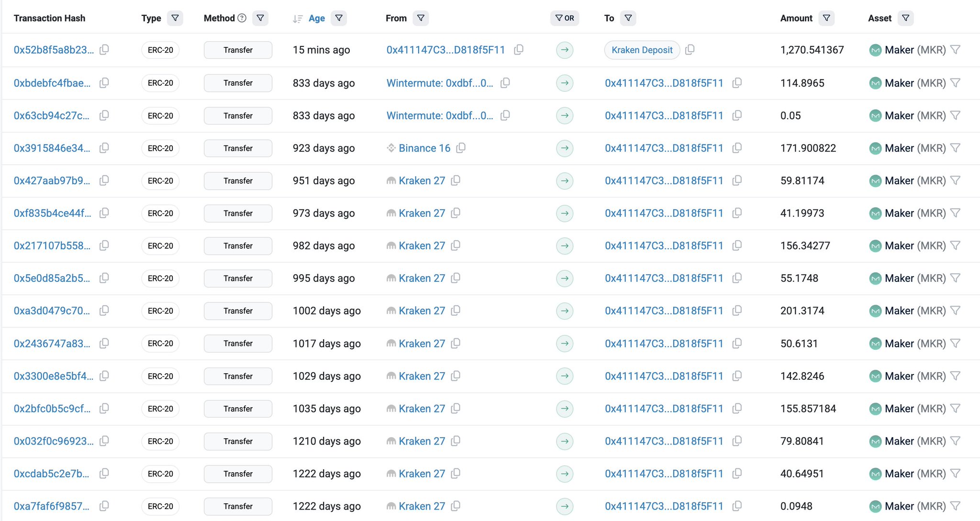Copy the From address 0x411147C3 in first row

click(519, 50)
